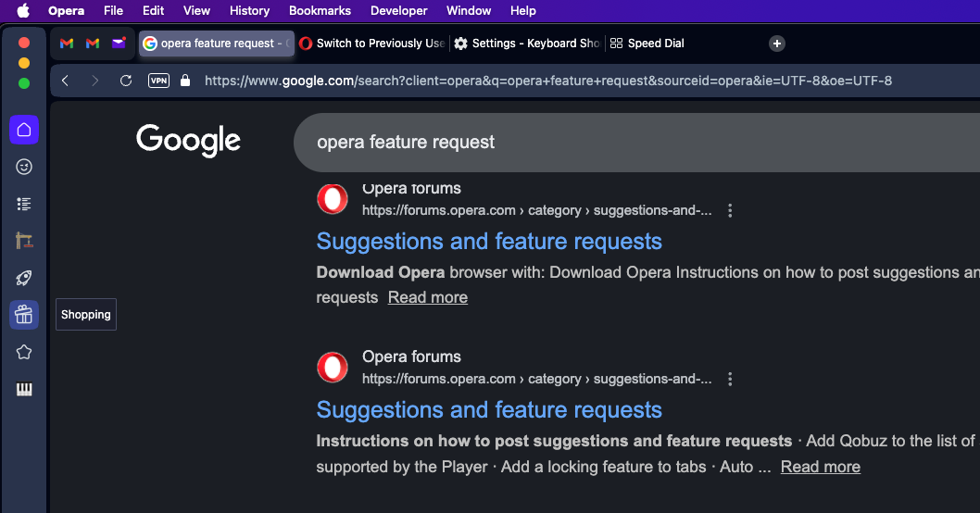View site security info via padlock icon
980x513 pixels.
click(x=185, y=81)
